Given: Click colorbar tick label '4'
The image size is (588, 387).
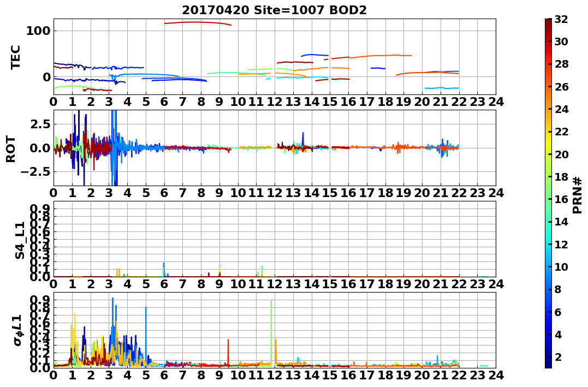Looking at the screenshot, I should [x=558, y=334].
